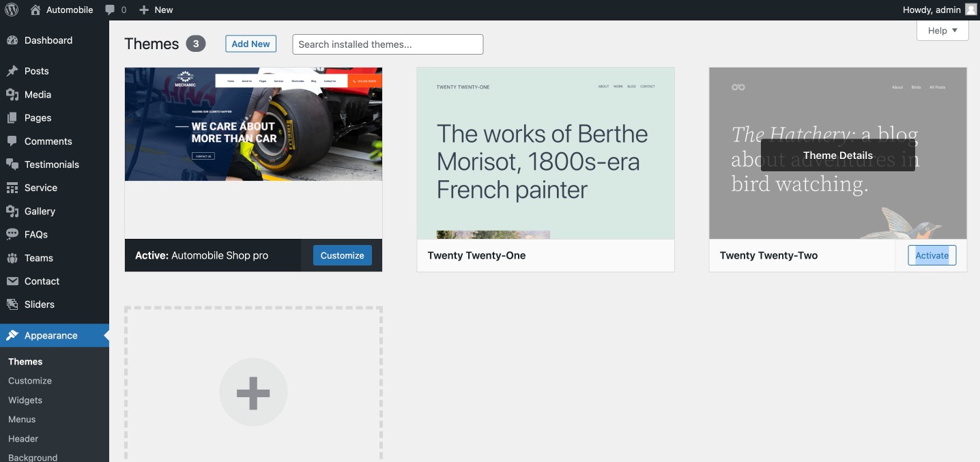Open the Header submenu link
Image resolution: width=980 pixels, height=462 pixels.
(x=23, y=439)
